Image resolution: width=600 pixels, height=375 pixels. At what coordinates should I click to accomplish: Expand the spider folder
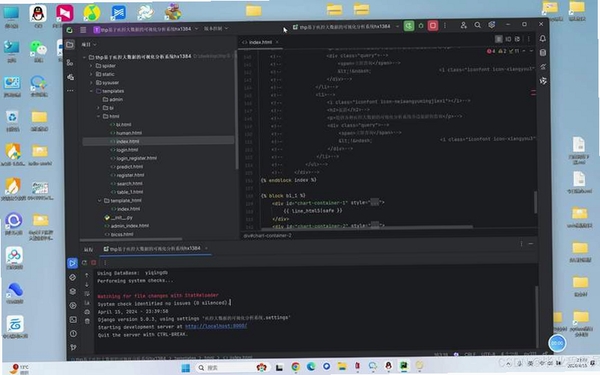click(x=91, y=65)
